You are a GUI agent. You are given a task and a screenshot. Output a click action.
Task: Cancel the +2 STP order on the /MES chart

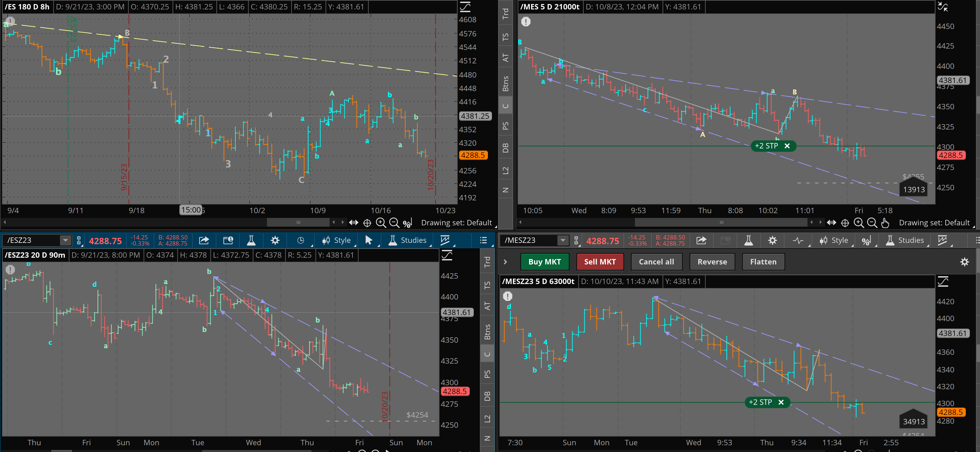[x=787, y=146]
